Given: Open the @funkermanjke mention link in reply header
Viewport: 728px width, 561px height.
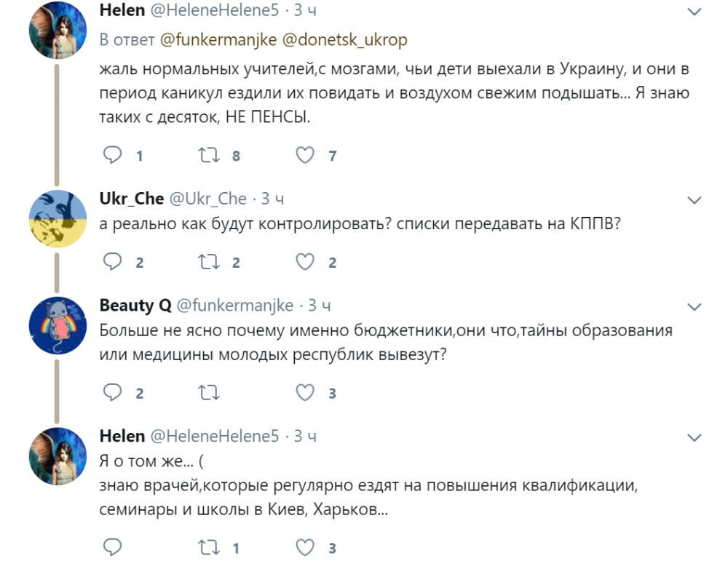Looking at the screenshot, I should tap(218, 40).
